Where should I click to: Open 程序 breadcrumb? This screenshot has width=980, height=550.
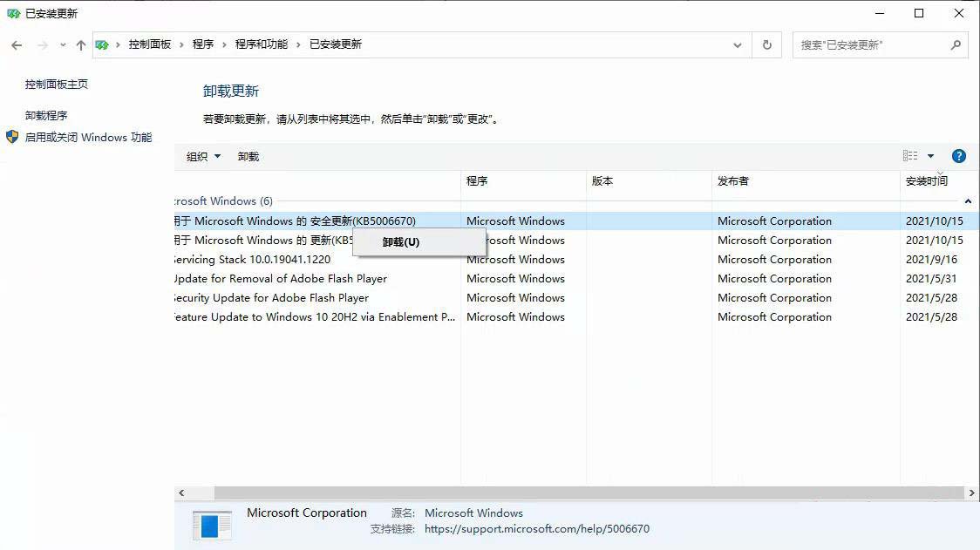coord(203,44)
